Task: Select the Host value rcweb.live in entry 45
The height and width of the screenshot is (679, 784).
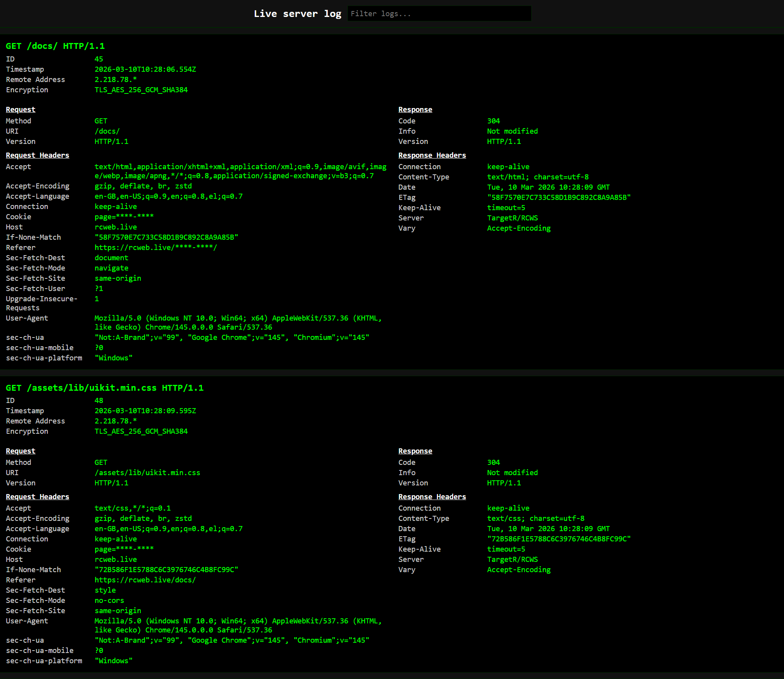Action: 116,227
